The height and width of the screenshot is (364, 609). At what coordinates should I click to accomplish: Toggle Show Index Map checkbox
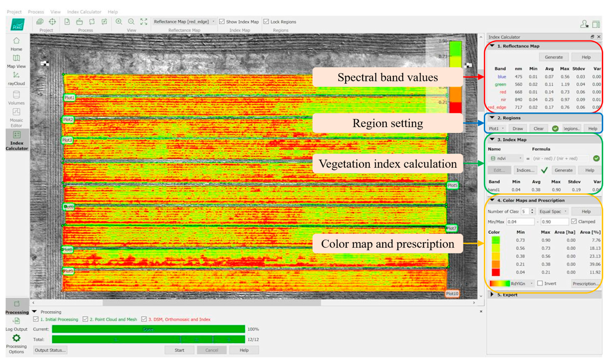(x=222, y=22)
